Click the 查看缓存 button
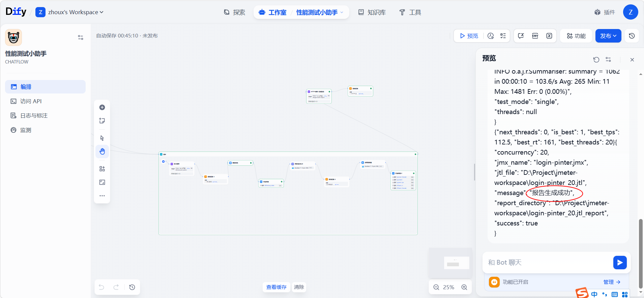The image size is (644, 298). tap(276, 287)
